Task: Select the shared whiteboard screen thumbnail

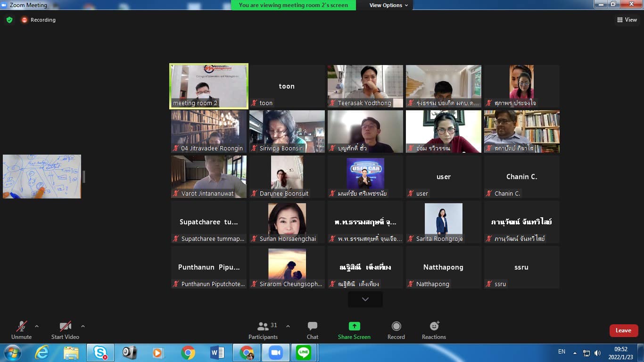Action: pos(42,176)
